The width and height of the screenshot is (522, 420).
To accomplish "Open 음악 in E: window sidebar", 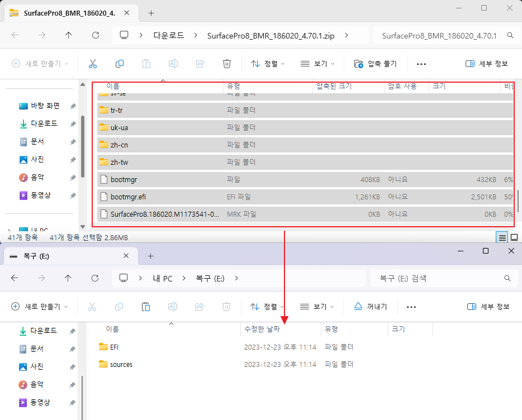I will pos(37,384).
